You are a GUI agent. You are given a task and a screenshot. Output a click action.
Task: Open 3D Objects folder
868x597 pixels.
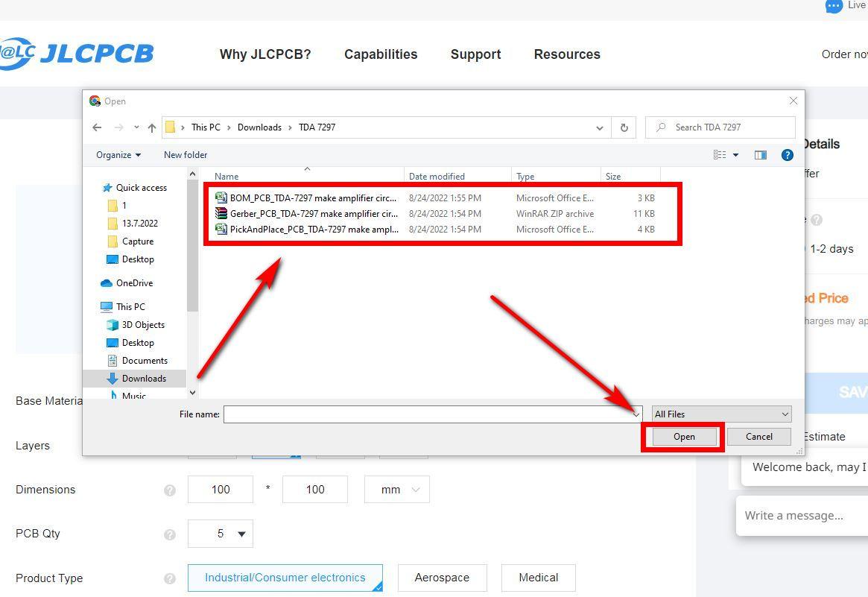pos(136,325)
